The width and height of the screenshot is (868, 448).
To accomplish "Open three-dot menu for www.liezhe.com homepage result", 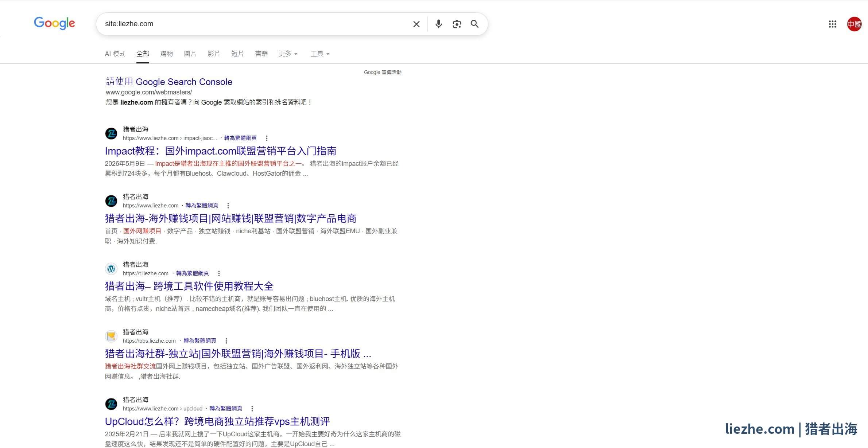I will coord(228,206).
